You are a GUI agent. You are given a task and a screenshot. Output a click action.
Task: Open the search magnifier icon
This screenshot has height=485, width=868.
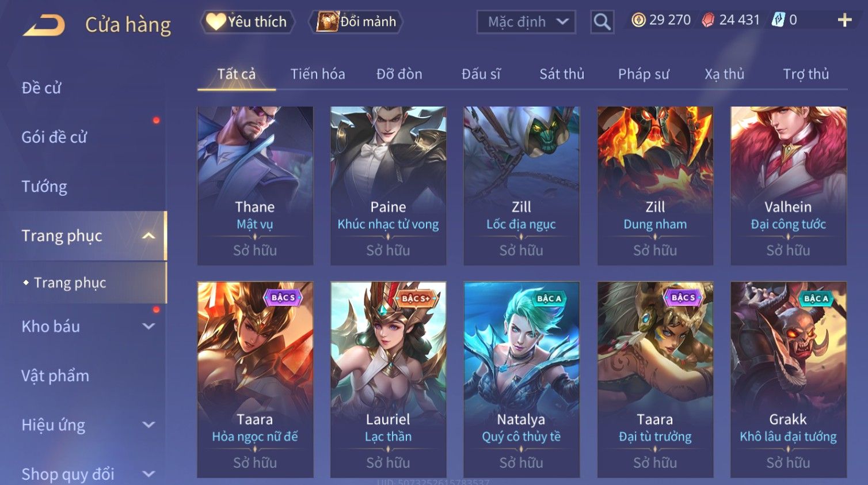pyautogui.click(x=602, y=22)
